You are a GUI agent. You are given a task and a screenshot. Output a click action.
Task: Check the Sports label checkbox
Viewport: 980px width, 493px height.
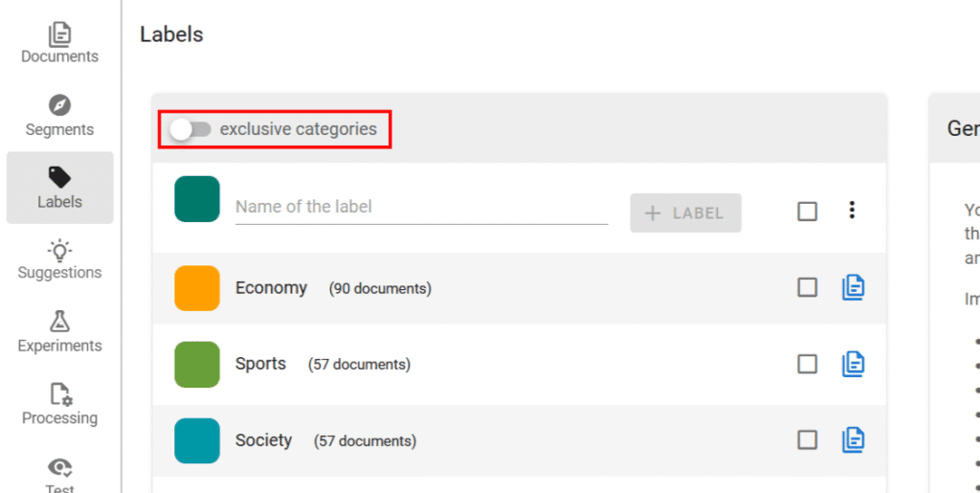coord(808,364)
